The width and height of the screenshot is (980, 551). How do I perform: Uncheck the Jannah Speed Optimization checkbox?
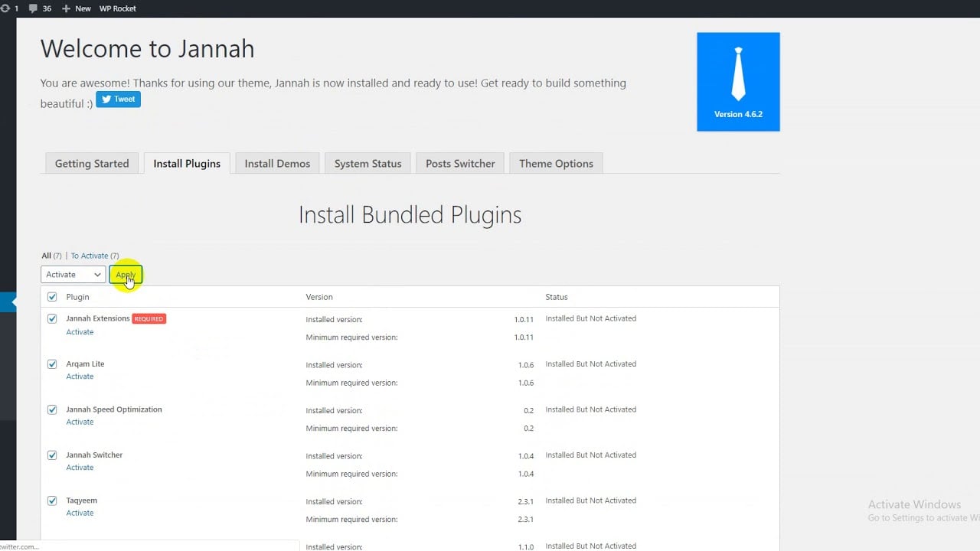(x=52, y=409)
